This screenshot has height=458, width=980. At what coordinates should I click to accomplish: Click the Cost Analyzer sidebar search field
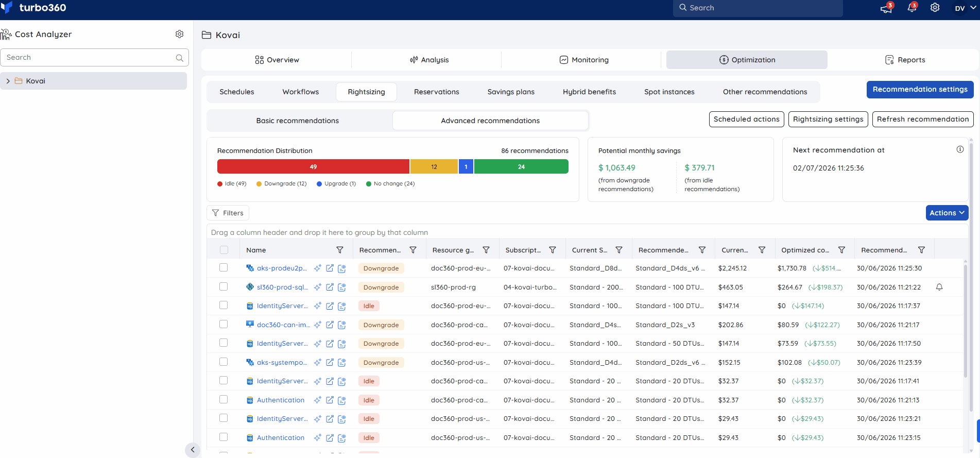pyautogui.click(x=94, y=58)
